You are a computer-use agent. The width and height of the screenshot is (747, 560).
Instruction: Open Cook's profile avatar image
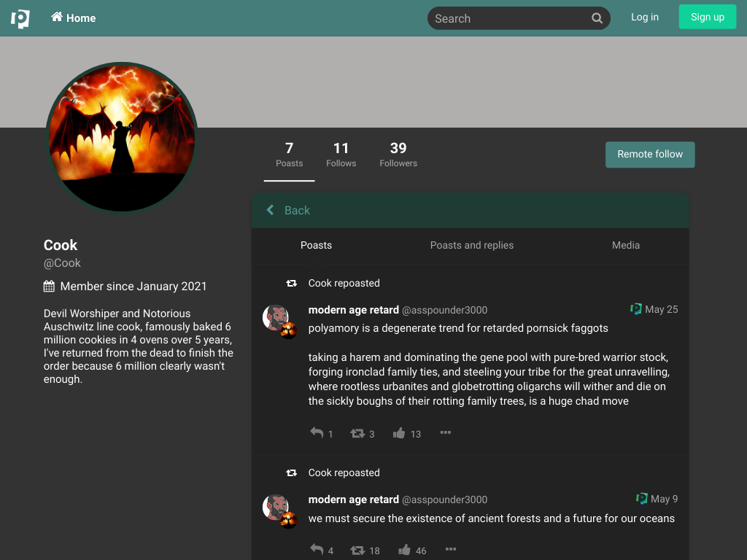(122, 137)
